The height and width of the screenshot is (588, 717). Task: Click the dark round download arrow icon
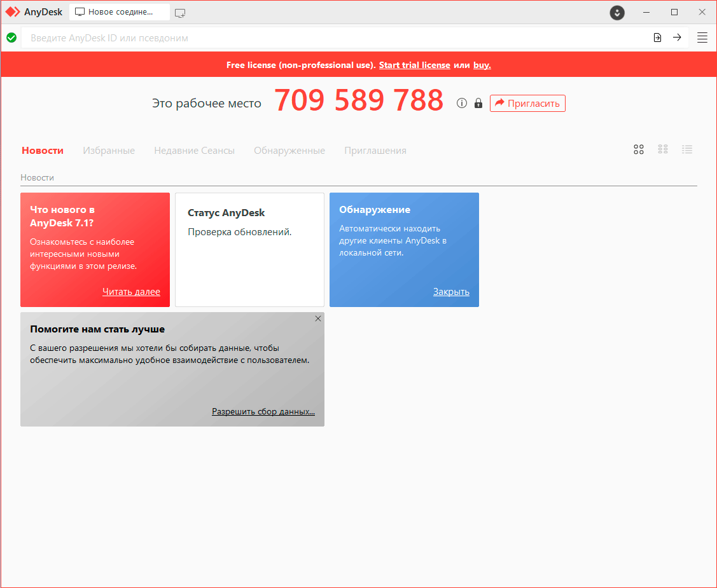[x=617, y=12]
